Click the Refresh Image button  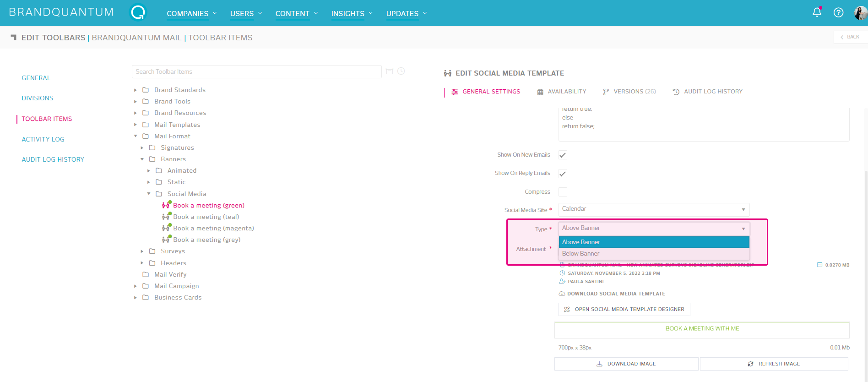tap(774, 364)
